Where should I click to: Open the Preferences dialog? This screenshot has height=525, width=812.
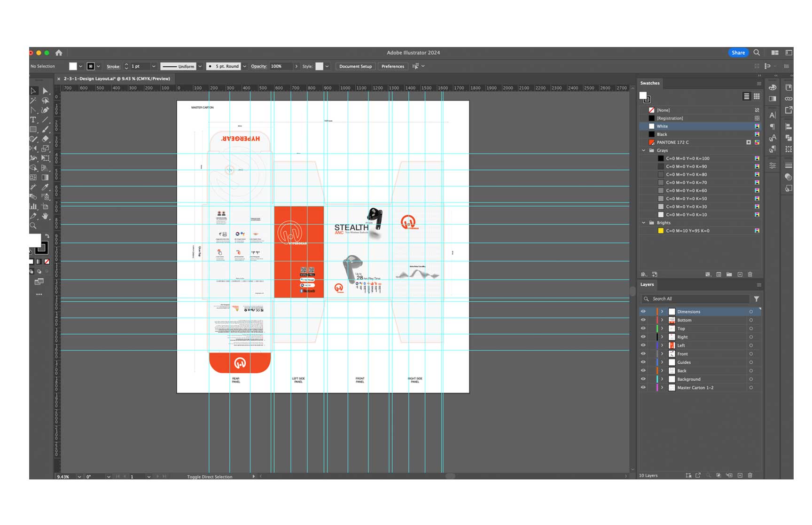click(x=393, y=66)
